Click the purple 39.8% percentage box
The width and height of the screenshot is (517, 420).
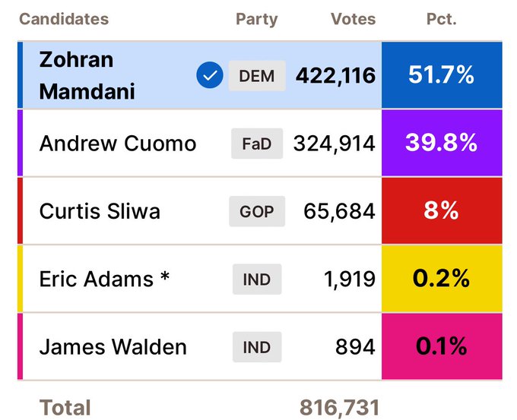coord(442,144)
